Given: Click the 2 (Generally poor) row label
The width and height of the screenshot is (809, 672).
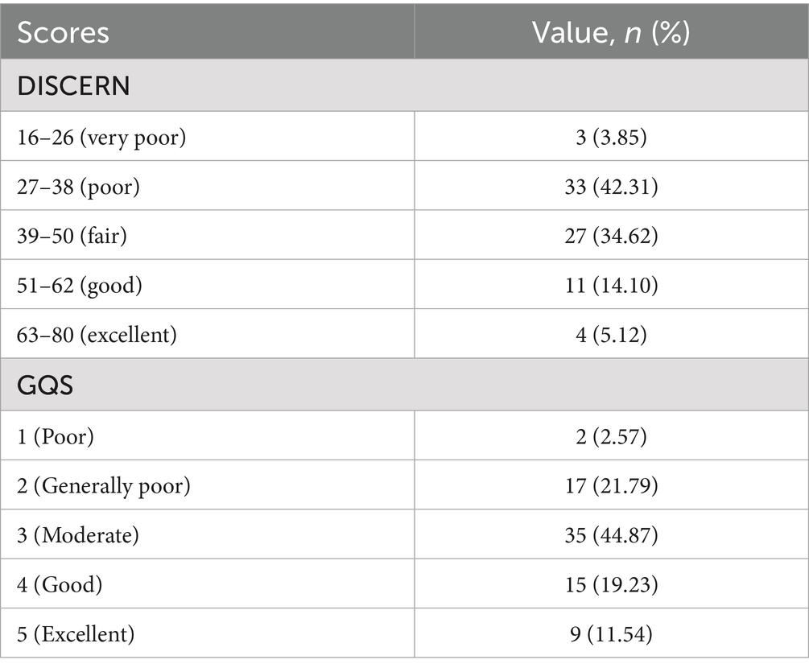Looking at the screenshot, I should point(104,485).
